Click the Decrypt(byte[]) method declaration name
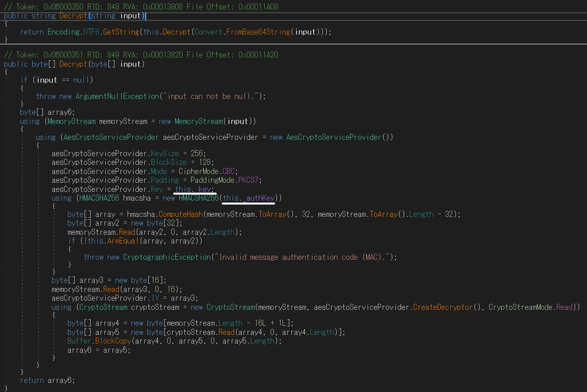 73,64
